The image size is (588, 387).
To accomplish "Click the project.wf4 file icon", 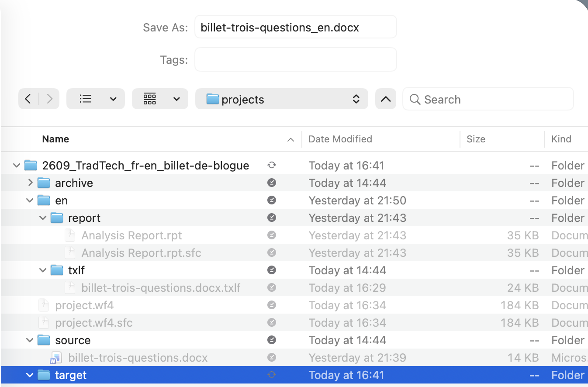I will [44, 305].
